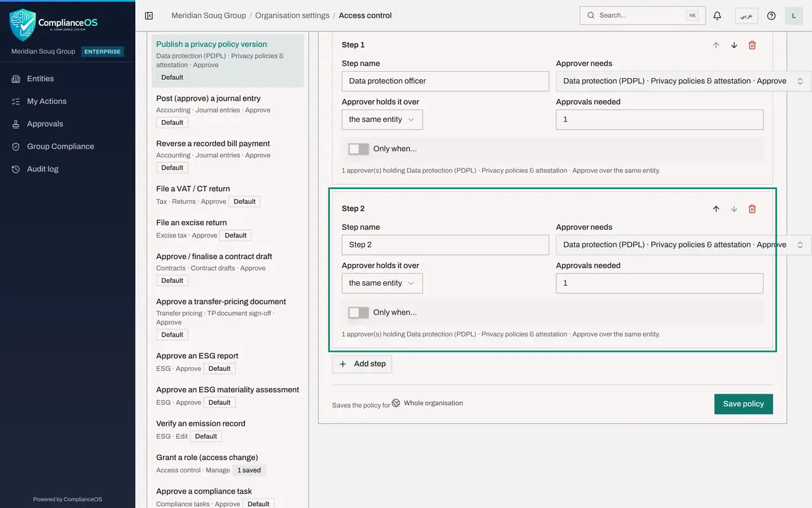Click the Approvals stamp icon
This screenshot has width=812, height=508.
pyautogui.click(x=16, y=124)
